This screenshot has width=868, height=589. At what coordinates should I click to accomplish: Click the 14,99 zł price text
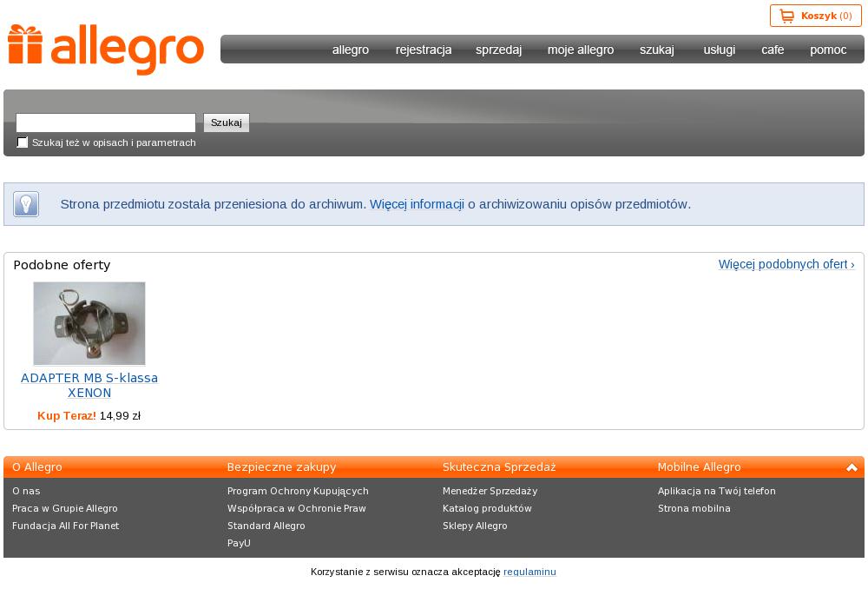(x=120, y=415)
